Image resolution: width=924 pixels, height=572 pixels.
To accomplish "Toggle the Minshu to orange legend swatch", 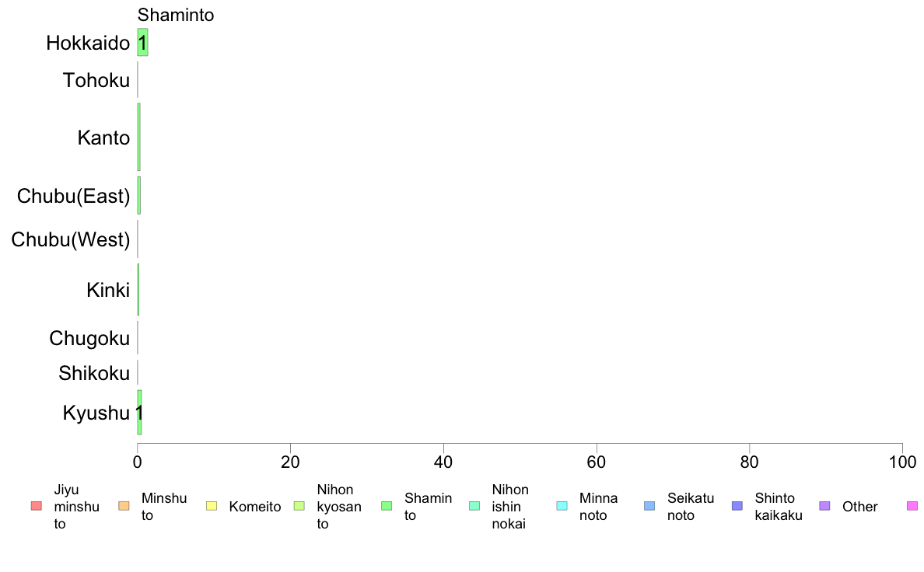I will pyautogui.click(x=124, y=506).
